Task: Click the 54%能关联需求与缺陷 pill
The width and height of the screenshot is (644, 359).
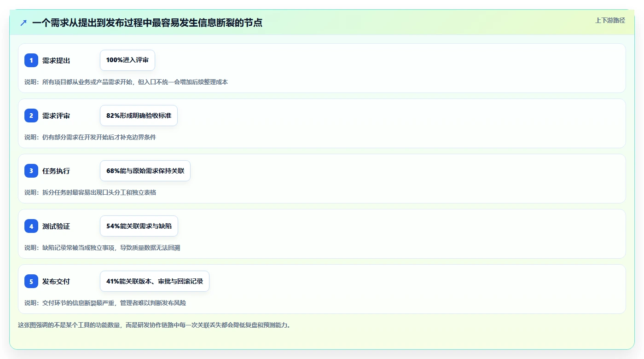Action: pyautogui.click(x=139, y=226)
